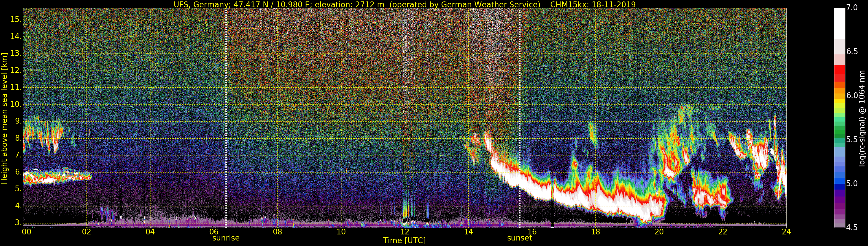
Task: Click the height axis tick '7.'
Action: 18,155
